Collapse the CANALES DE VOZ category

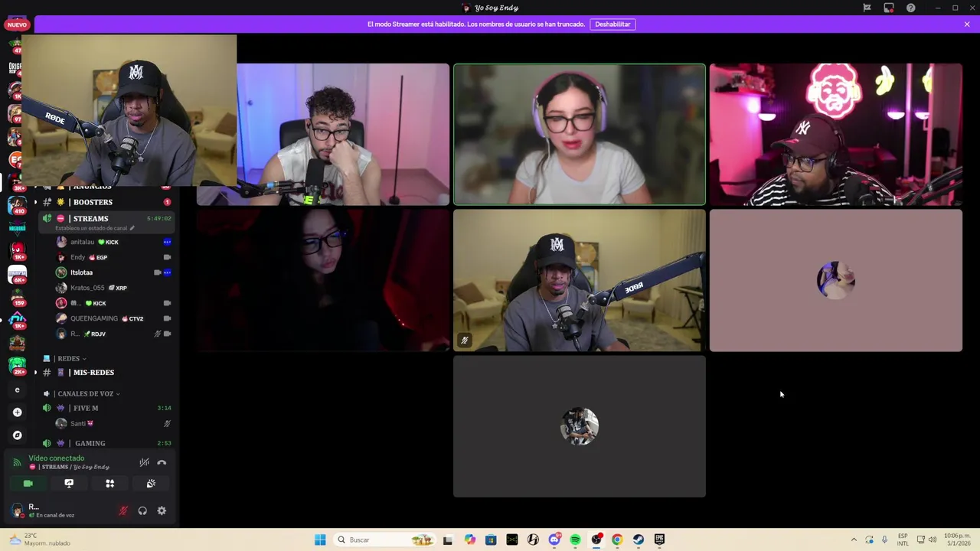83,393
